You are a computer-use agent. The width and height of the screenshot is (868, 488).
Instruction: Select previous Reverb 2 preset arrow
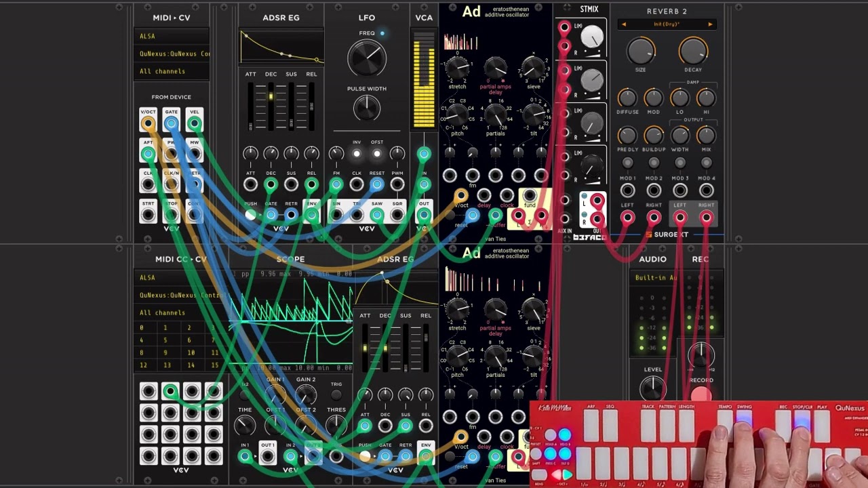coord(624,24)
